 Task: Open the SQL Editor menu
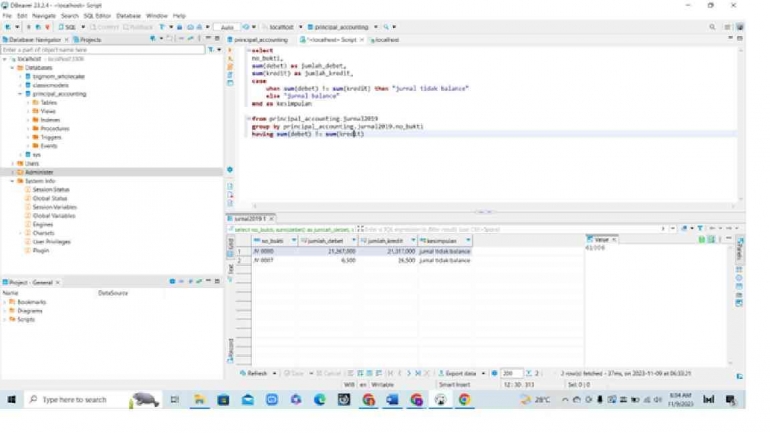pyautogui.click(x=97, y=16)
